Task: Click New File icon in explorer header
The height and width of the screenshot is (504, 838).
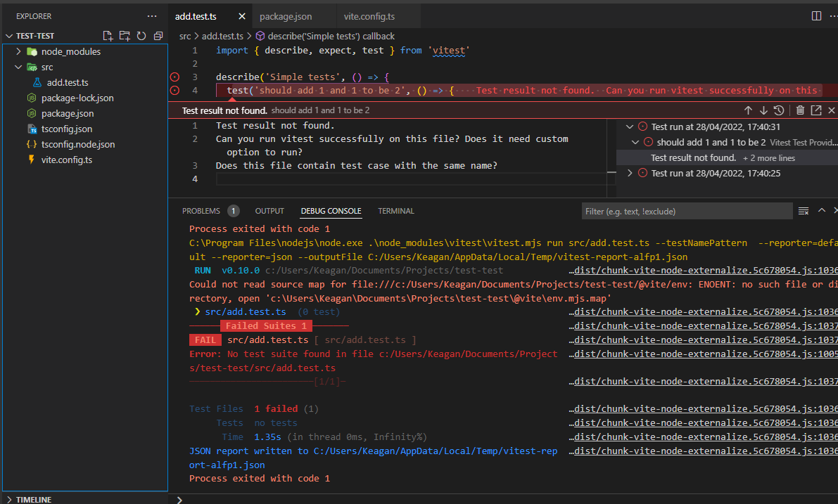Action: pyautogui.click(x=108, y=36)
